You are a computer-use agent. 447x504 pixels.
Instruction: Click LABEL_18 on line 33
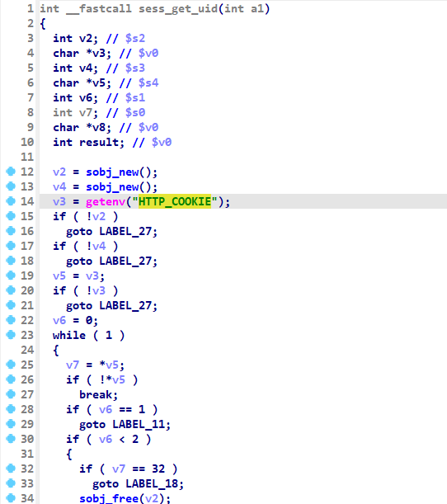click(152, 483)
